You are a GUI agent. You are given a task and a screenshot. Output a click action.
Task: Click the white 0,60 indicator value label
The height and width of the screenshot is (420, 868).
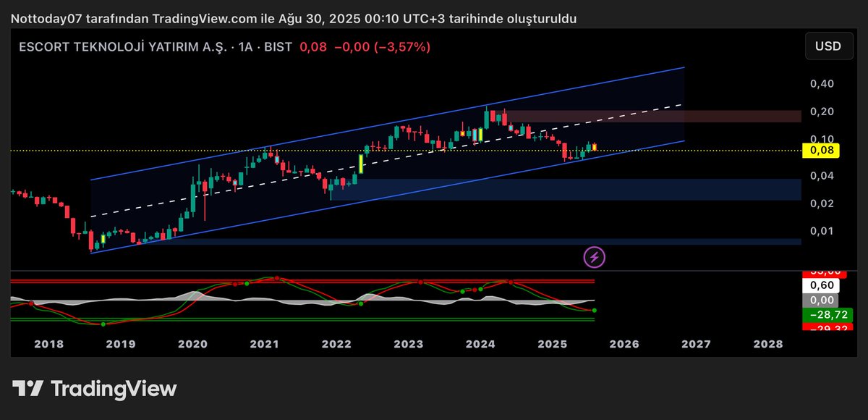point(822,285)
